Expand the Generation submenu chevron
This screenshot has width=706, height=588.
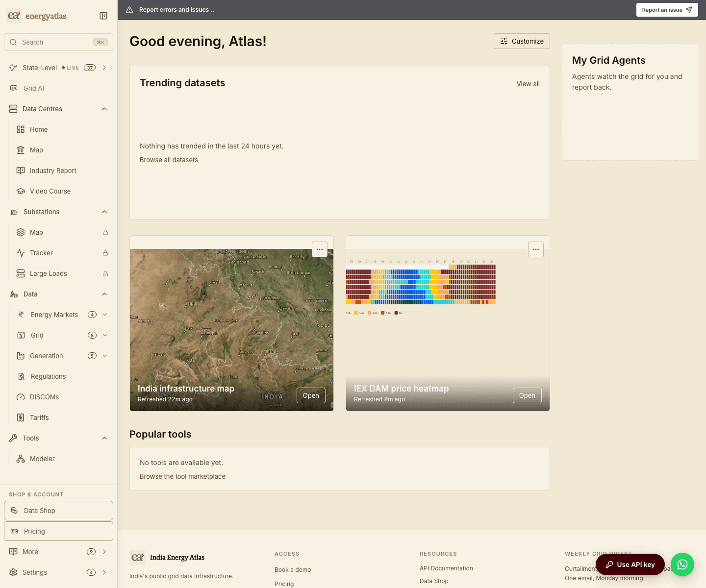(105, 356)
